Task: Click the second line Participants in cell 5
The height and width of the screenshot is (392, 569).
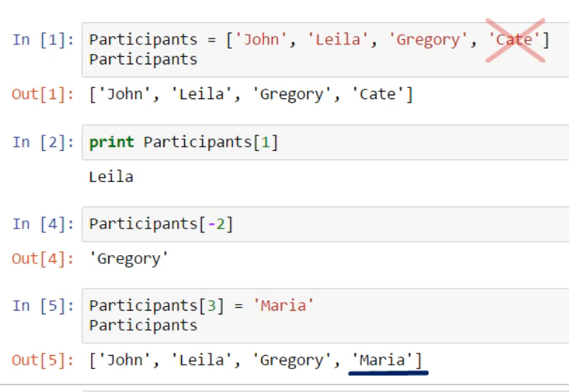Action: click(143, 325)
